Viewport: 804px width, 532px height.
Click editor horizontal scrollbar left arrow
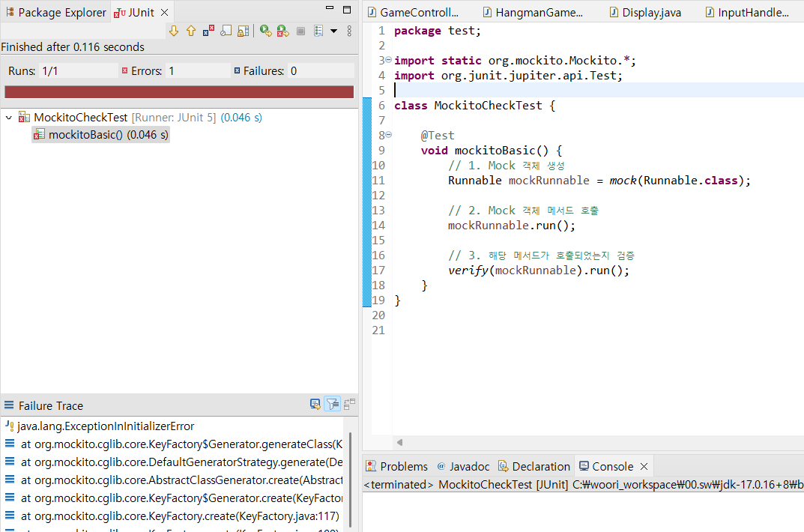(x=399, y=442)
